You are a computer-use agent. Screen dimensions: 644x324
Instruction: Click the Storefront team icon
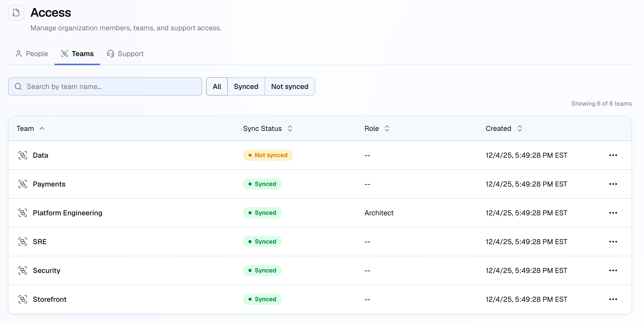pyautogui.click(x=23, y=299)
